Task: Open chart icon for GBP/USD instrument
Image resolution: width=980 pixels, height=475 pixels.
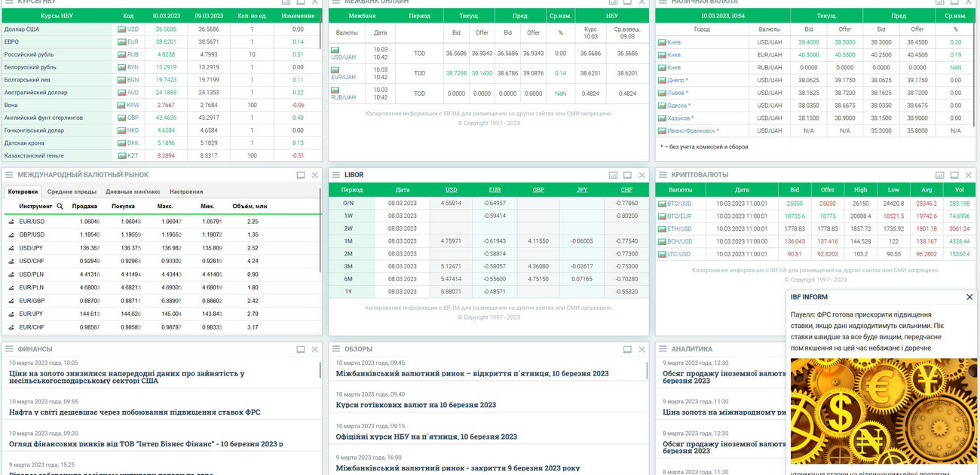Action: (11, 234)
